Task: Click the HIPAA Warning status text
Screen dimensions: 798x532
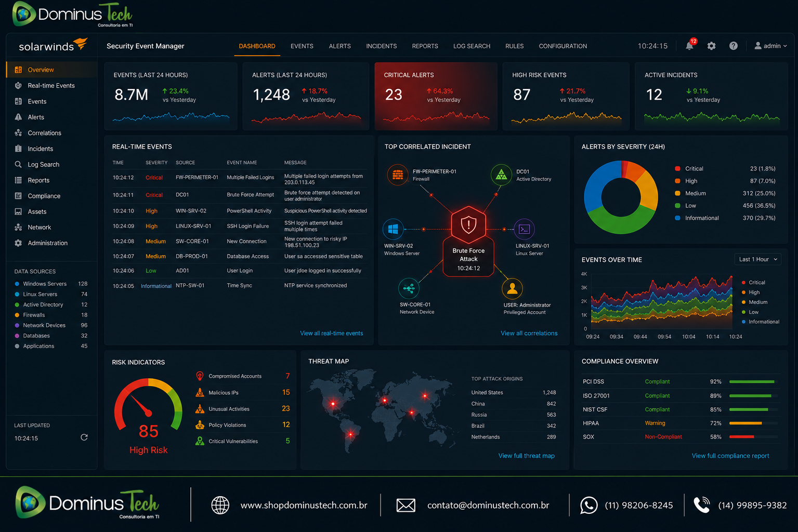Action: 655,423
